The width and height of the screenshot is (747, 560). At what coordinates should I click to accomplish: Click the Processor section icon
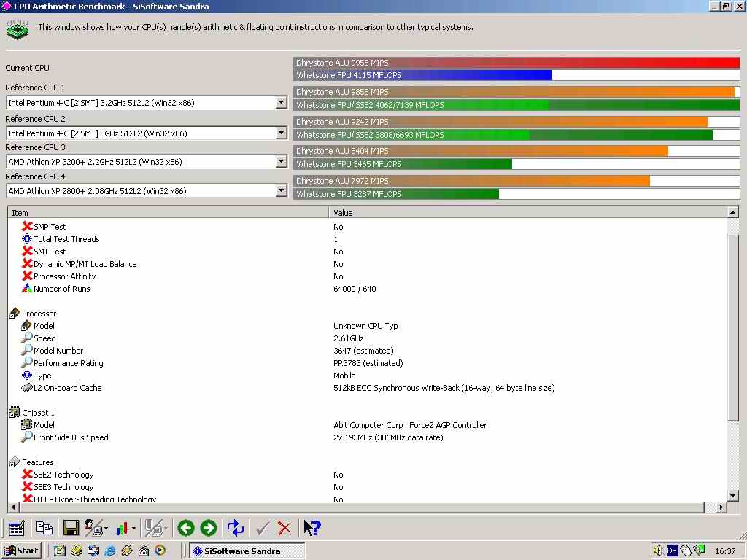point(15,314)
